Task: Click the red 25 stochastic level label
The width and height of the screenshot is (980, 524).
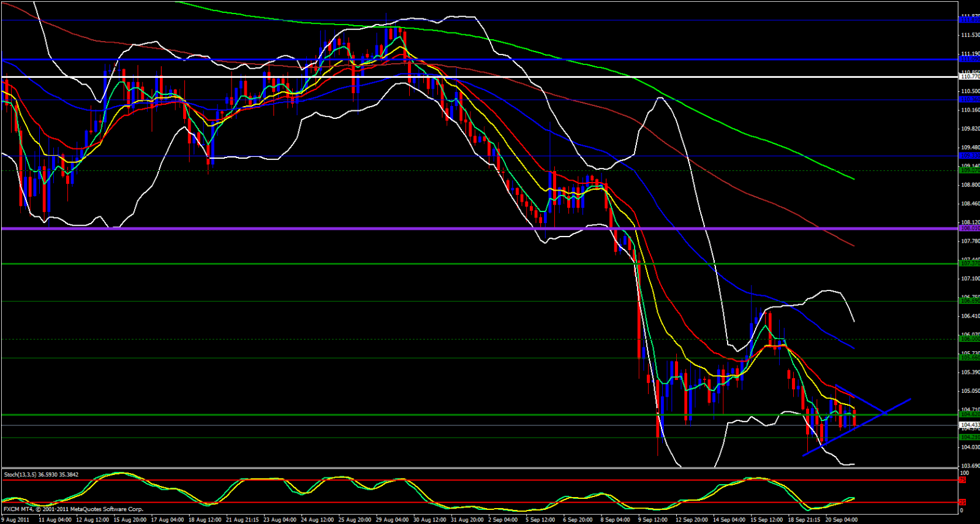Action: click(963, 503)
